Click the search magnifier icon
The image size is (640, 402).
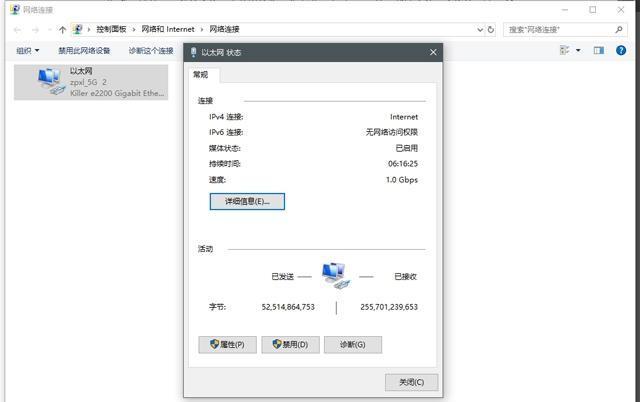619,29
